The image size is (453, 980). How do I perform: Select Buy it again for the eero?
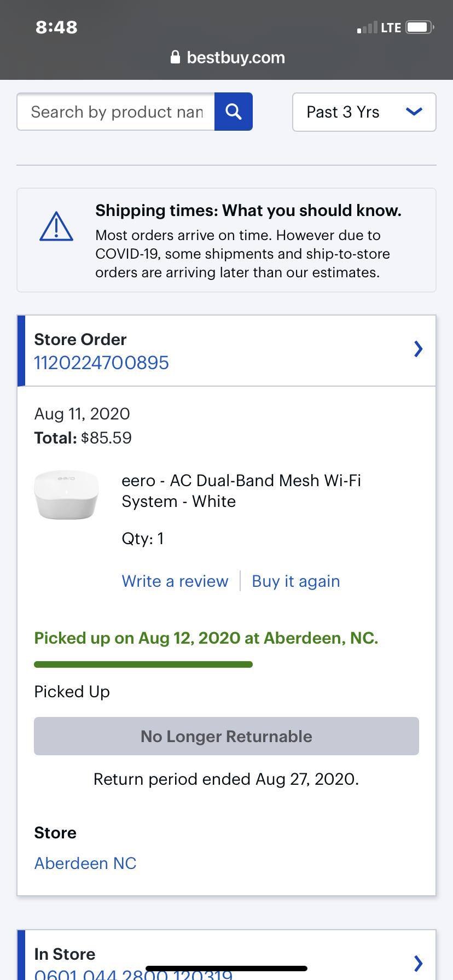pos(295,581)
